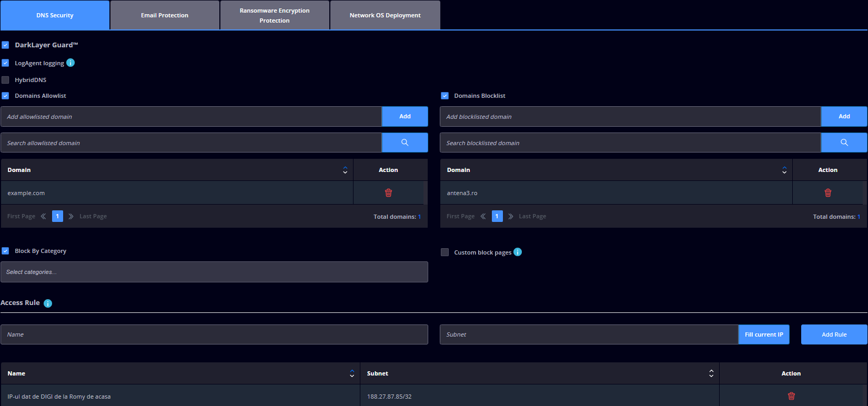Go to previous page in allowlist pagination
This screenshot has height=406, width=868.
[43, 216]
